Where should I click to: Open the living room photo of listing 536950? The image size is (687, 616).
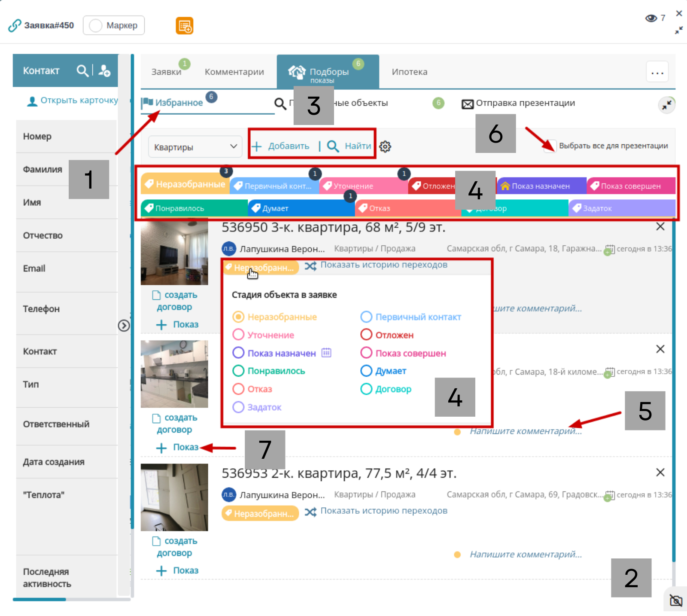(x=174, y=251)
